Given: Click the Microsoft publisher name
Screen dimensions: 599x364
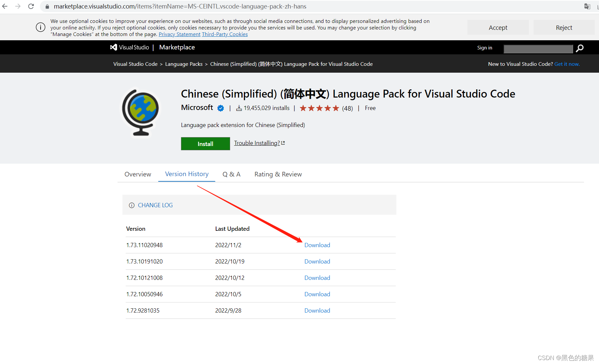Looking at the screenshot, I should (x=197, y=107).
